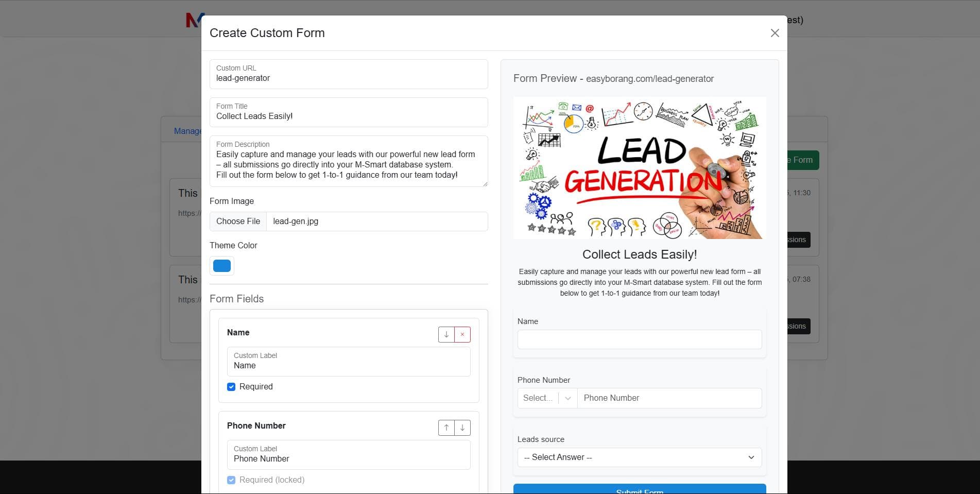Open the phone country code chevron in the preview
This screenshot has height=494, width=980.
pyautogui.click(x=568, y=398)
